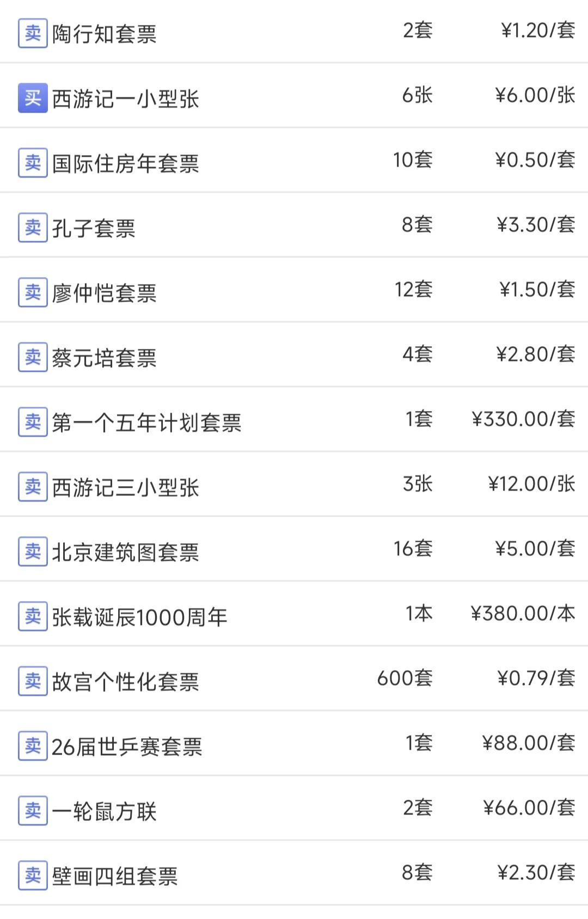Select the 卖 icon for 廖仲恺套票
Viewport: 588px width, 919px height.
click(x=33, y=292)
